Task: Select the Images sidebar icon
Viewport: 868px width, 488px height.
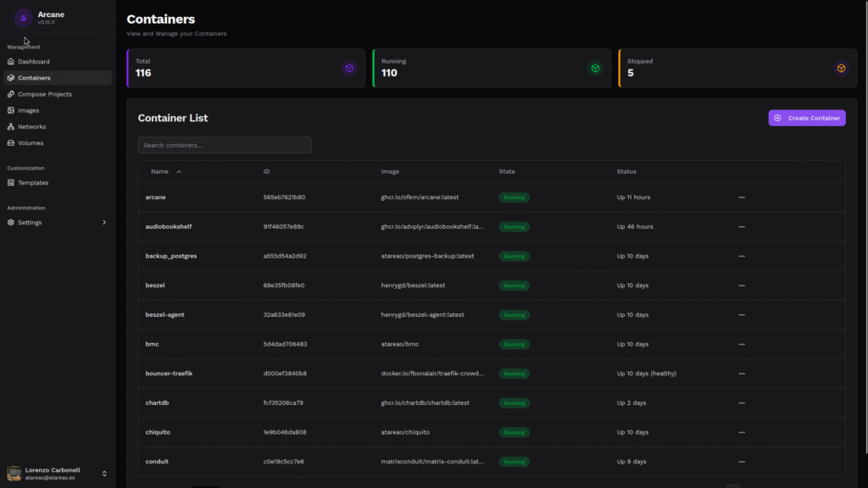Action: pyautogui.click(x=11, y=110)
